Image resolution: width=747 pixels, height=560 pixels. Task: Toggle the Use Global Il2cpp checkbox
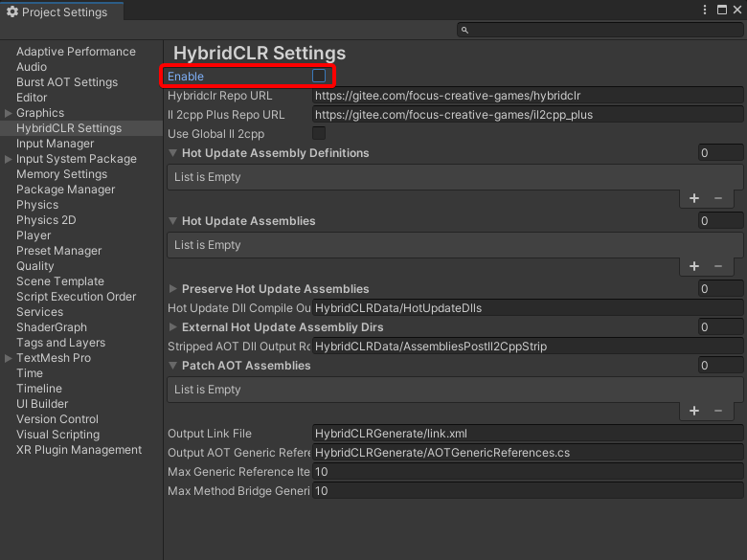(x=319, y=133)
